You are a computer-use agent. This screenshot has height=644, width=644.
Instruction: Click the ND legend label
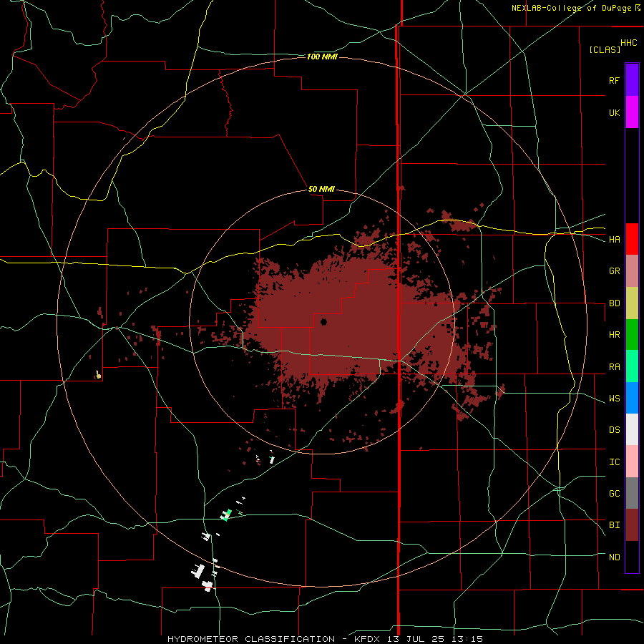point(614,557)
